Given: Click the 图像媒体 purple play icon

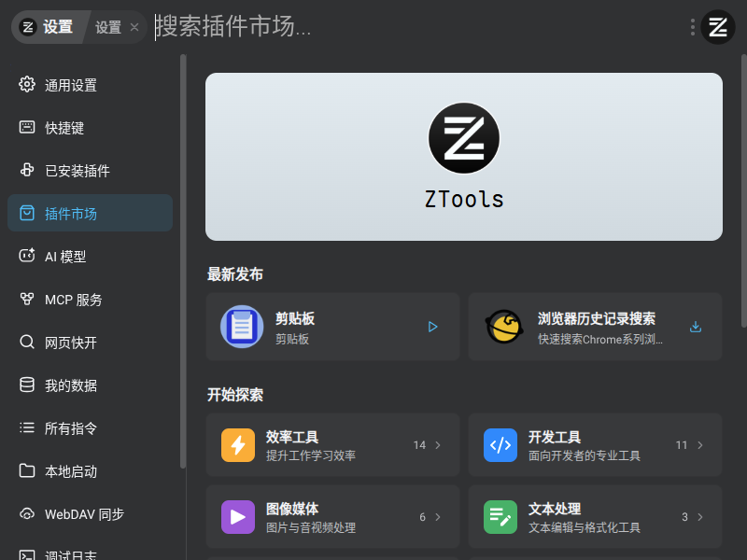Looking at the screenshot, I should [238, 517].
